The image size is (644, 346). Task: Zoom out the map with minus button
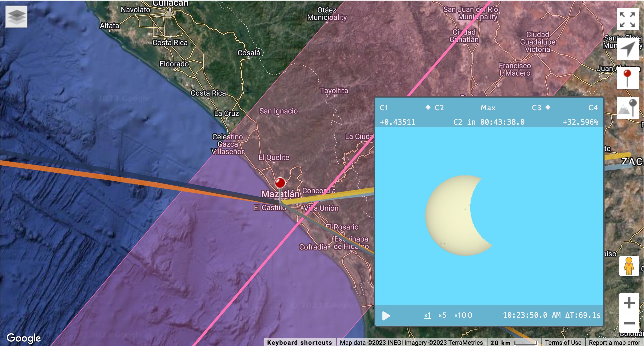pos(629,323)
